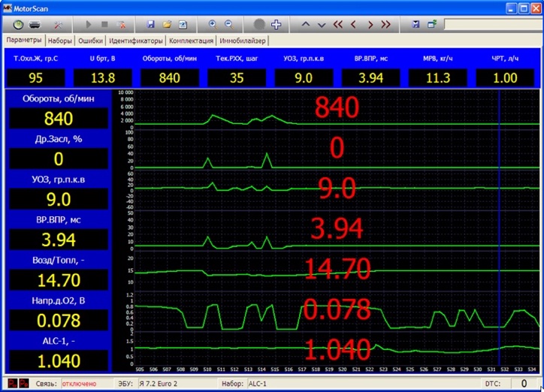Click the MotorScan title bar icon
The height and width of the screenshot is (392, 544).
point(8,8)
